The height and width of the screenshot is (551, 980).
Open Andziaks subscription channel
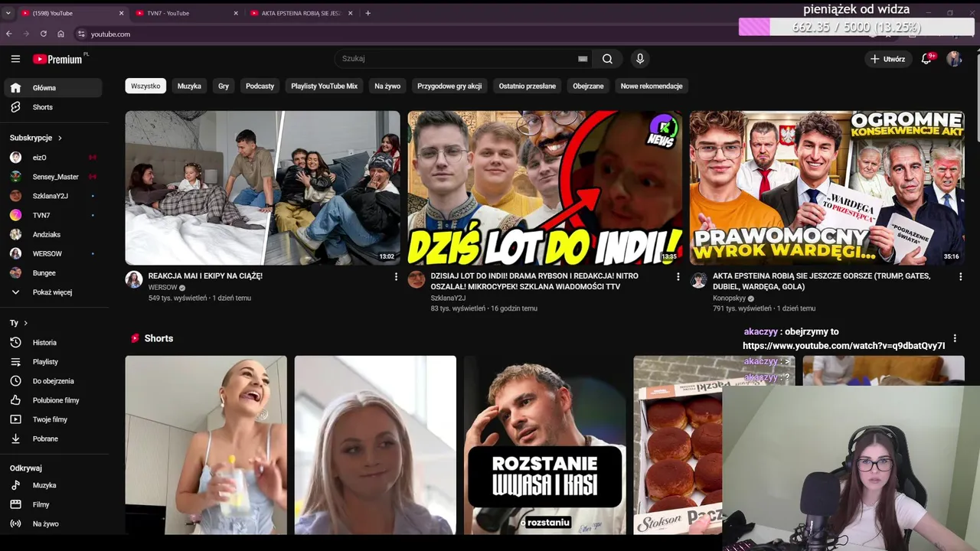point(52,234)
